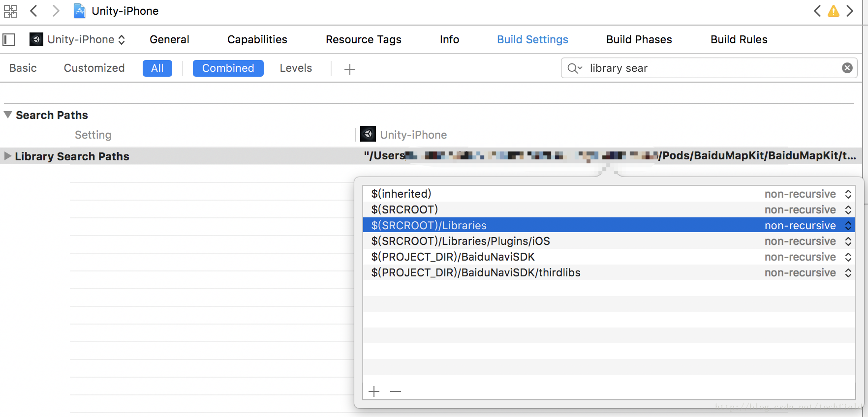The image size is (868, 417).
Task: Select the $(SRCROOT)/Libraries/Plugins/iOS entry
Action: 609,241
